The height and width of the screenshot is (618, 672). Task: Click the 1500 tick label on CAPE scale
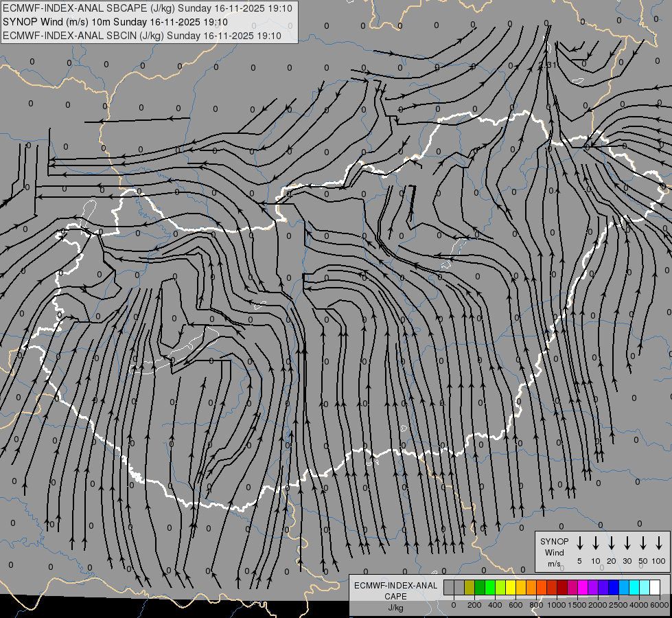pyautogui.click(x=577, y=605)
